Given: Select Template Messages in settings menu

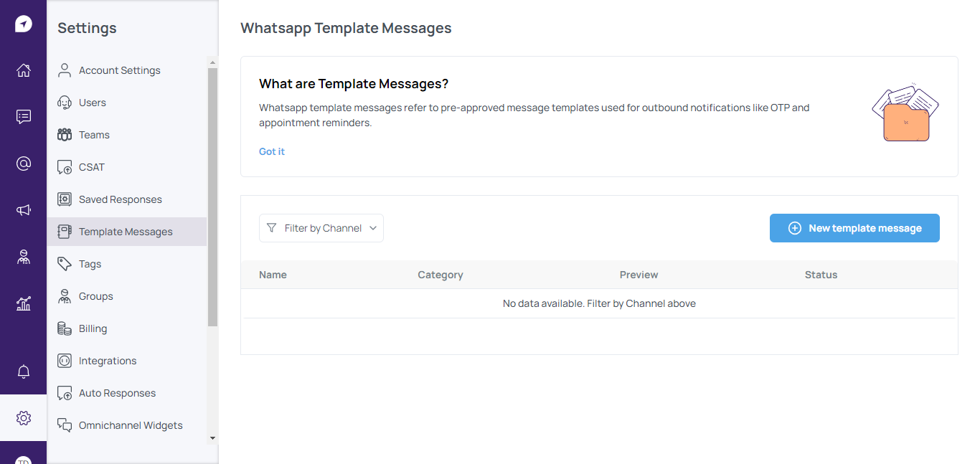Looking at the screenshot, I should pyautogui.click(x=126, y=232).
